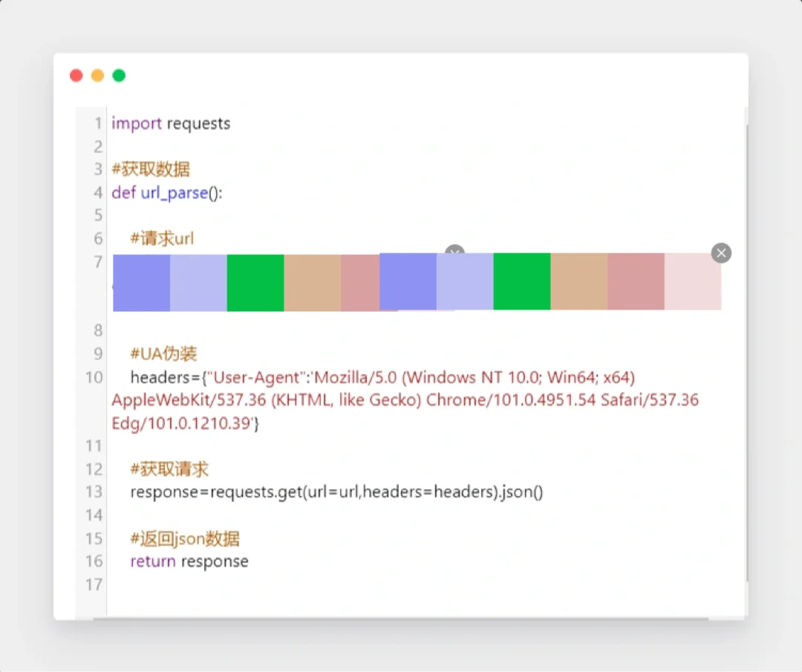Image resolution: width=802 pixels, height=672 pixels.
Task: Click the 'Chrome/101.0.4951.54' text
Action: pyautogui.click(x=511, y=400)
